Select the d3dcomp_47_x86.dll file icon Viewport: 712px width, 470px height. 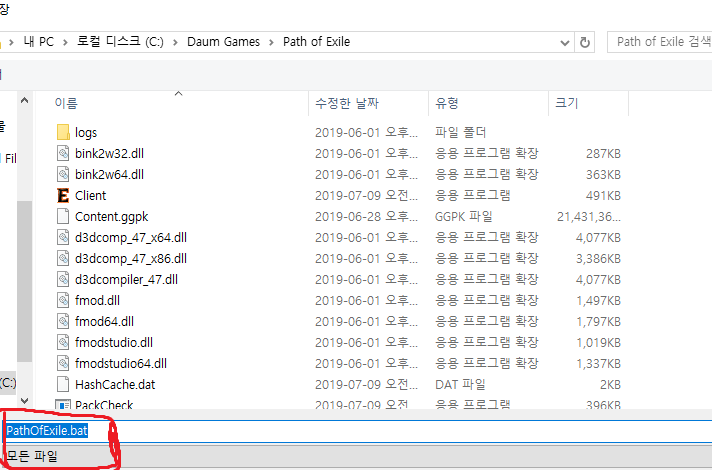(63, 258)
